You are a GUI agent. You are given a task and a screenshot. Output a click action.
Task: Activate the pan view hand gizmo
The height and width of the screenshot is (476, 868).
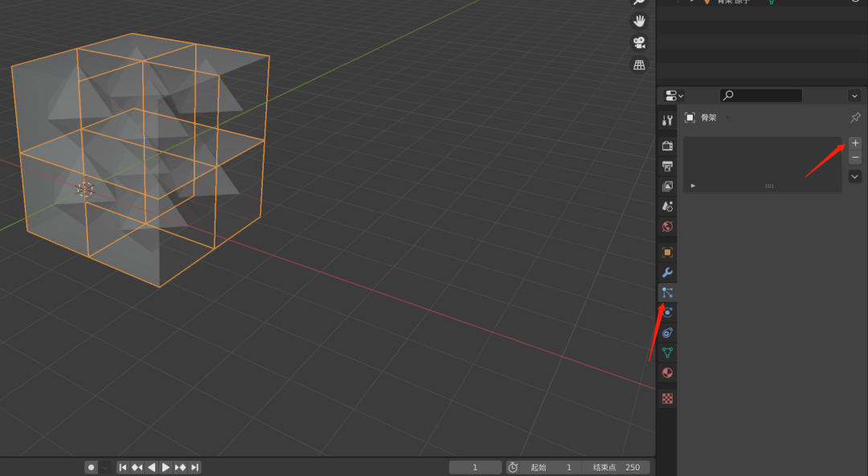(640, 21)
